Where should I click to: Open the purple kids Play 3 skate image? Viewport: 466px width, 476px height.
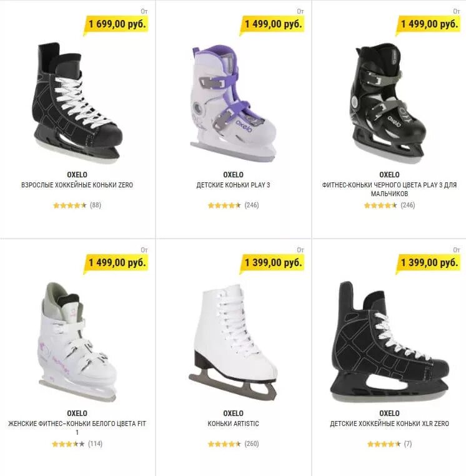(233, 104)
